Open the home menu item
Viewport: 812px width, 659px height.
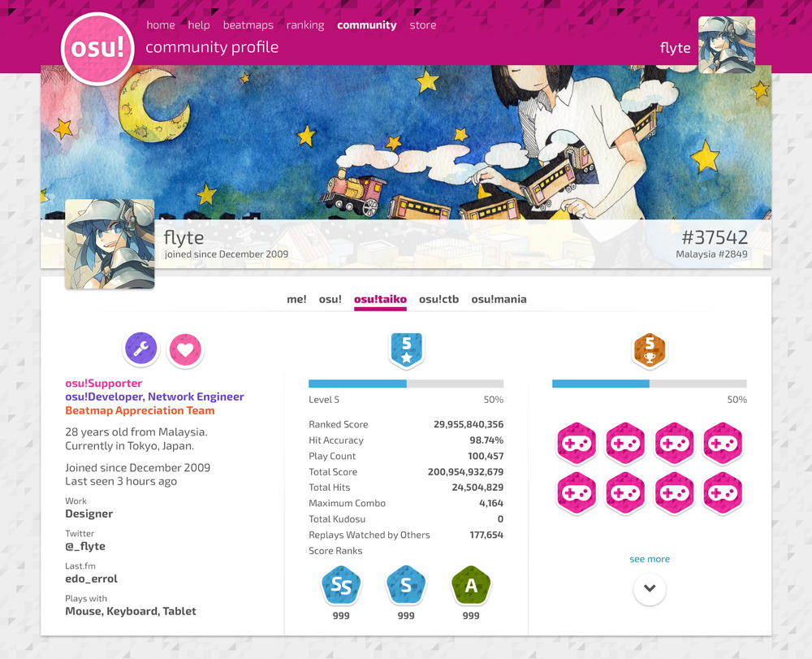point(161,25)
